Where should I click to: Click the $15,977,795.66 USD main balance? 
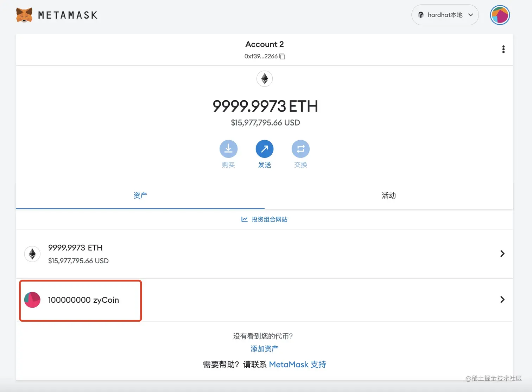point(265,123)
